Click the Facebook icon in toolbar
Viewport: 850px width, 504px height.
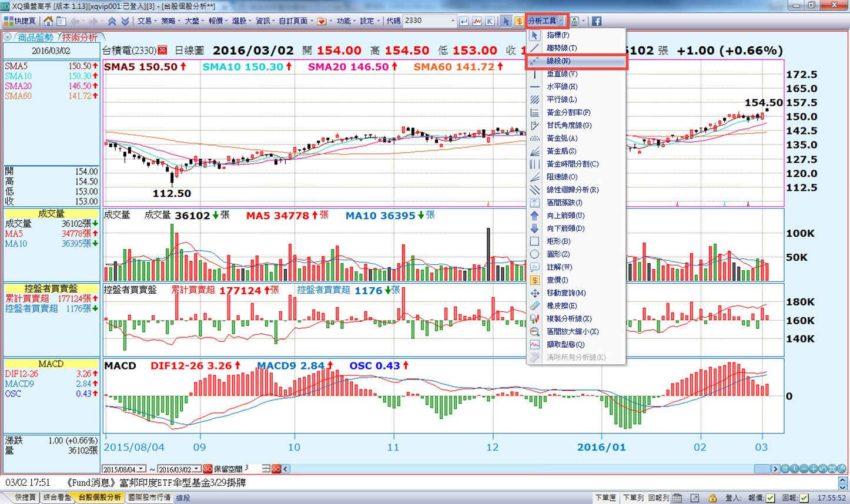click(597, 21)
